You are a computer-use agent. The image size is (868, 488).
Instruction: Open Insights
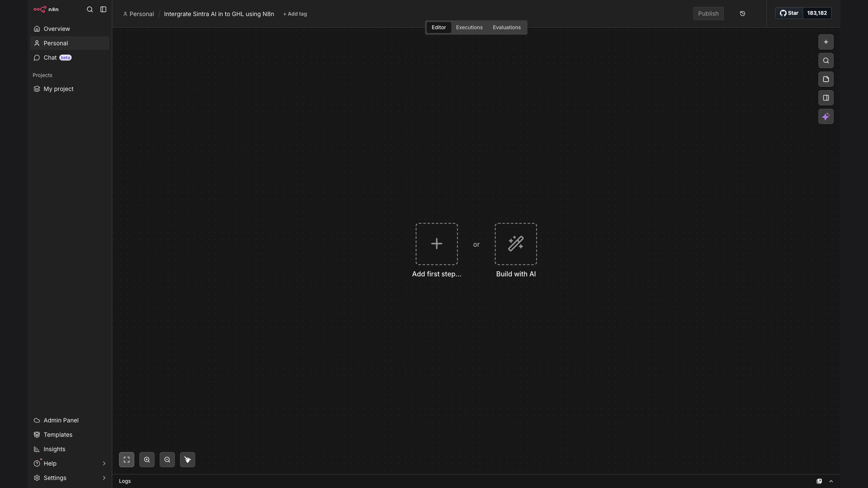(70, 449)
